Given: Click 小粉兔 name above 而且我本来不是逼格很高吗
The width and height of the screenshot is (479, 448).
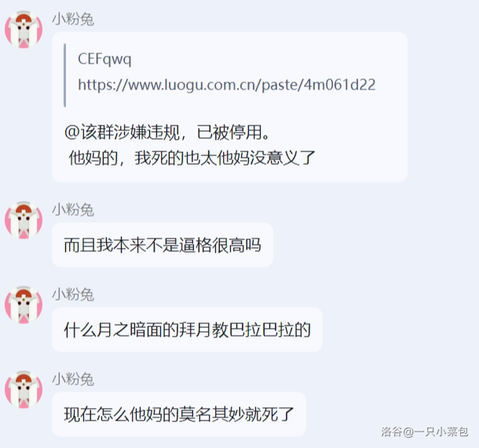Looking at the screenshot, I should click(x=73, y=209).
